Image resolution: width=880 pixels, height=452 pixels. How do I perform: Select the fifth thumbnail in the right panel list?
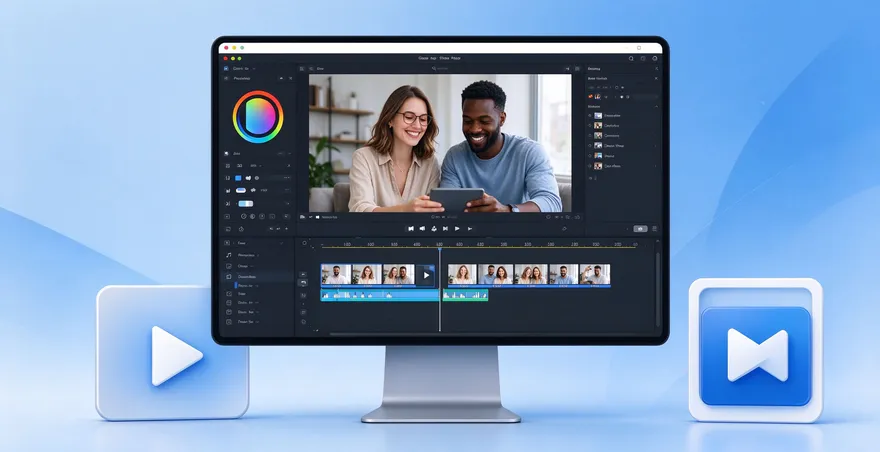point(598,156)
